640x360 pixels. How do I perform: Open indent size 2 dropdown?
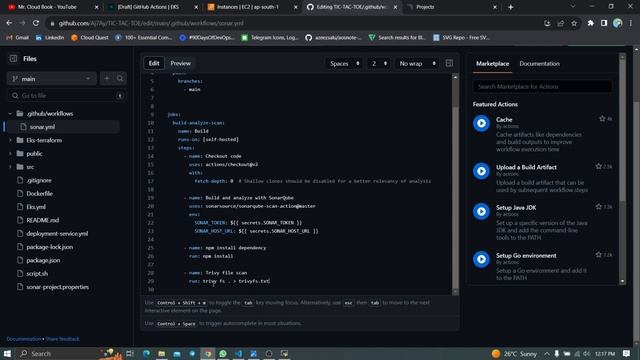tap(379, 63)
